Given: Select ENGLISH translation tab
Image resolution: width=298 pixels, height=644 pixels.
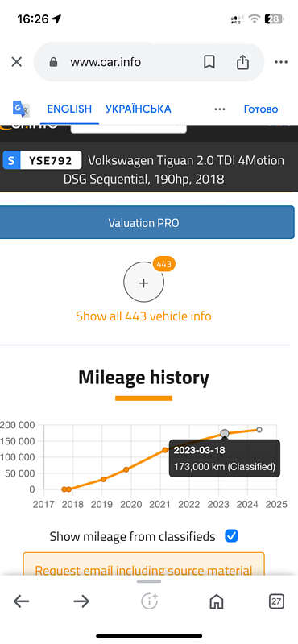Looking at the screenshot, I should point(69,109).
